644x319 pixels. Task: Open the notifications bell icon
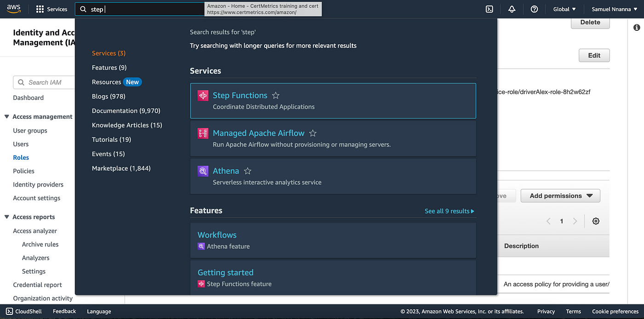pyautogui.click(x=512, y=9)
